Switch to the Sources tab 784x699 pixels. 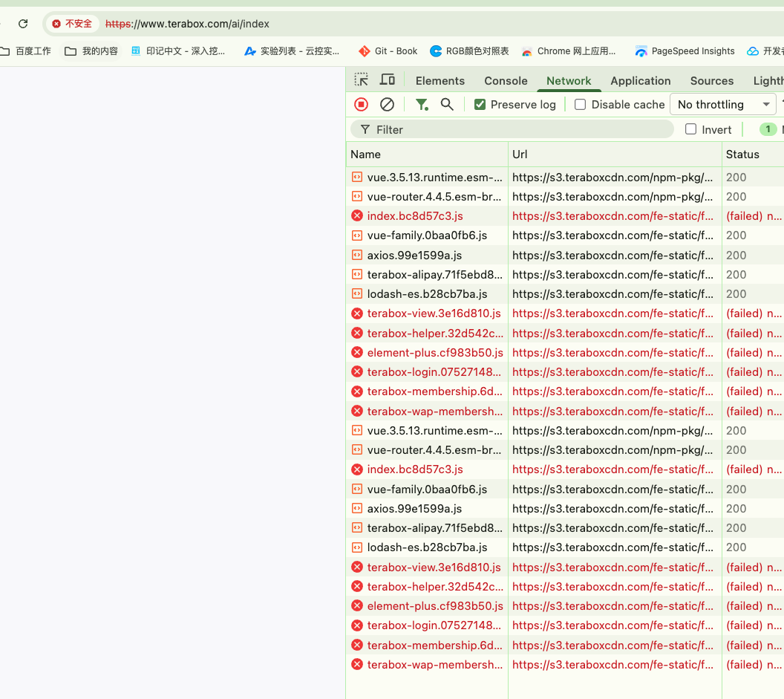pos(711,80)
